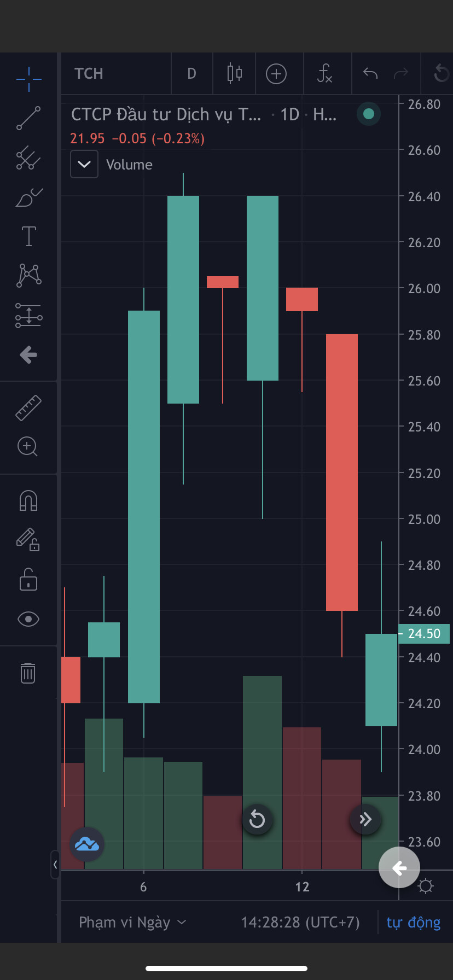Toggle visibility of all drawings
This screenshot has width=453, height=980.
(x=28, y=619)
